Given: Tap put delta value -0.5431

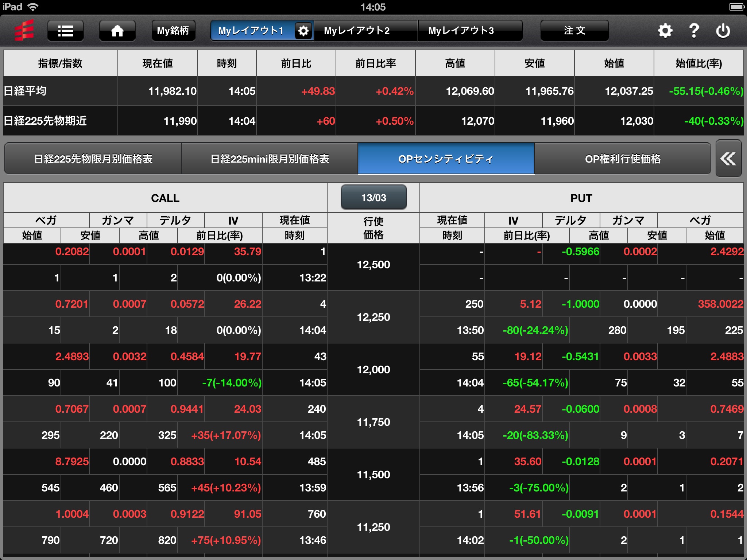Looking at the screenshot, I should [580, 357].
